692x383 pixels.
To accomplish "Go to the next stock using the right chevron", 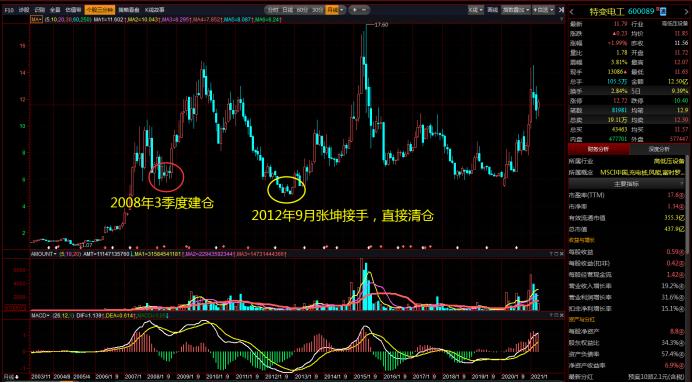I will [x=686, y=11].
